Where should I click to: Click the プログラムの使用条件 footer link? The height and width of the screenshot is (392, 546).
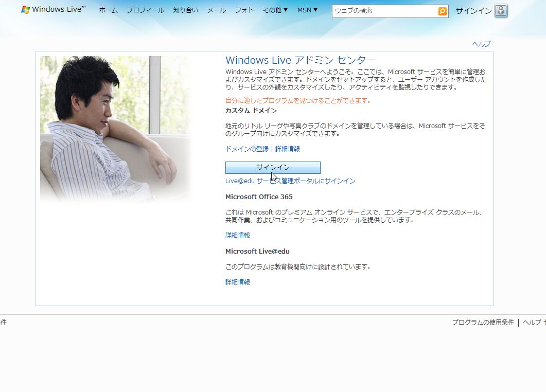[x=483, y=323]
